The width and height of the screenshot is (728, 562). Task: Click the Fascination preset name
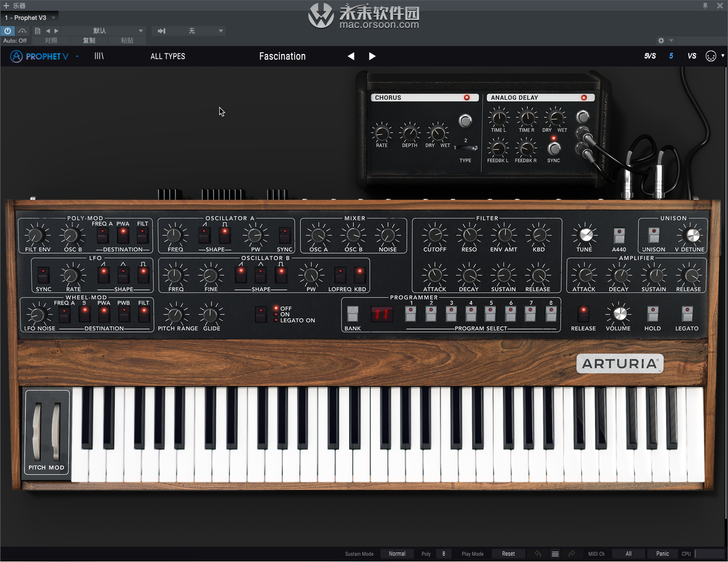pos(282,56)
